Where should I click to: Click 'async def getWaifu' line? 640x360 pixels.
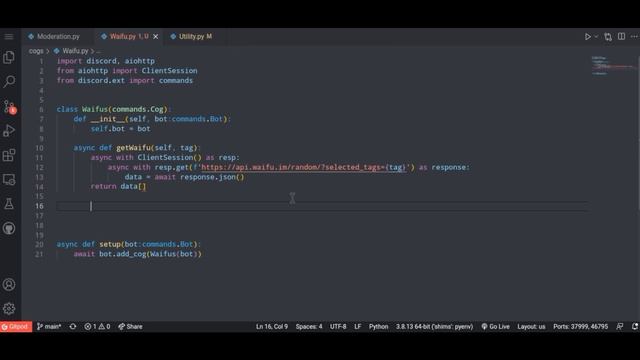click(x=137, y=148)
